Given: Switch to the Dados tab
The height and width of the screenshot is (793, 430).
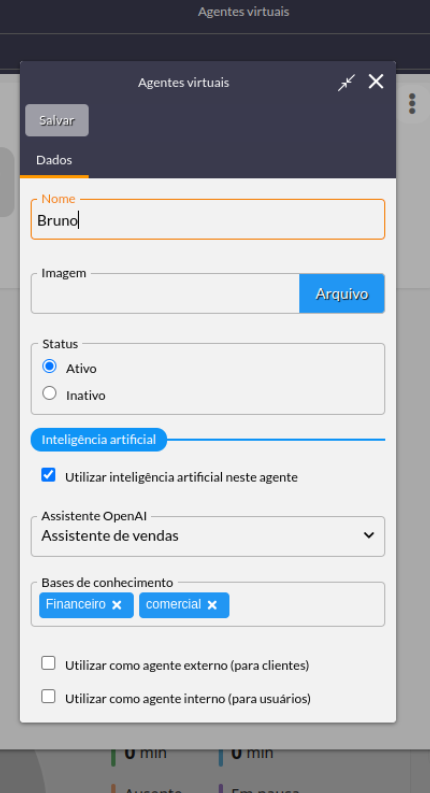Looking at the screenshot, I should (x=54, y=160).
